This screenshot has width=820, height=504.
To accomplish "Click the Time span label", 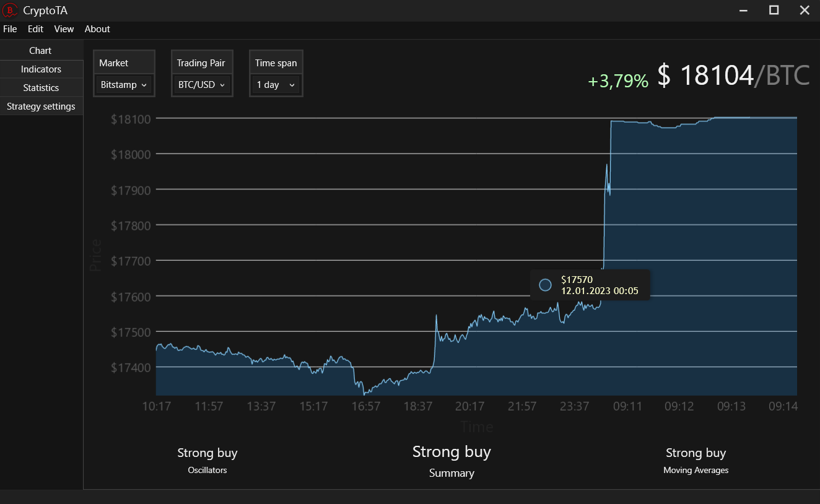I will 276,63.
